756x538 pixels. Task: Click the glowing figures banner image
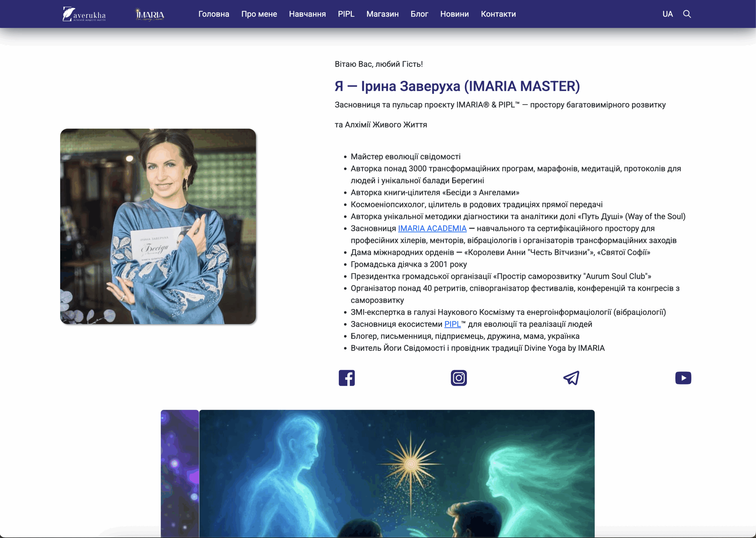(x=397, y=473)
